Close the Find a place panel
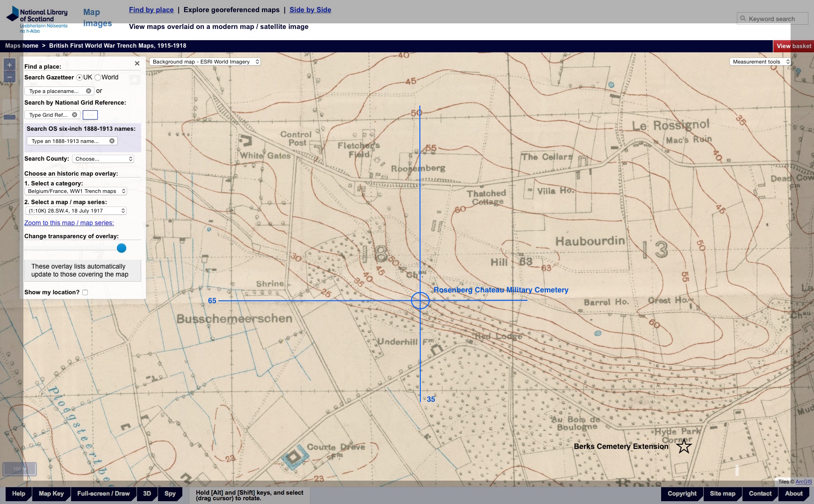This screenshot has width=814, height=504. (x=137, y=64)
